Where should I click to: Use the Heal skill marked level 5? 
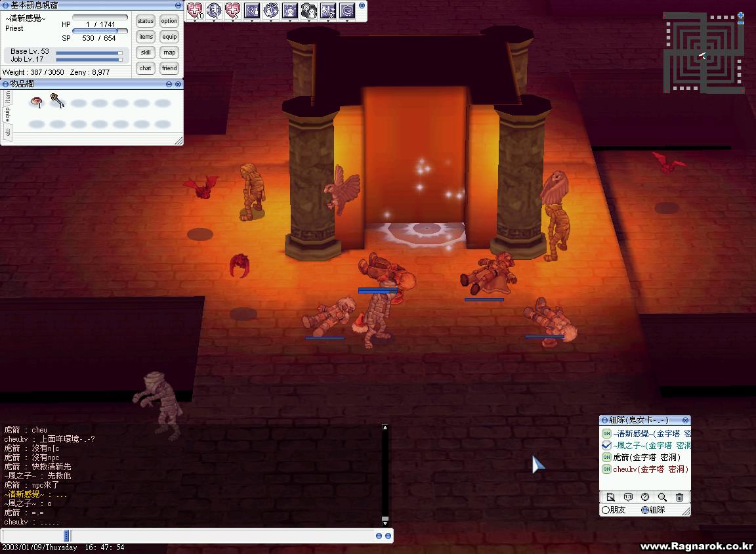[232, 10]
